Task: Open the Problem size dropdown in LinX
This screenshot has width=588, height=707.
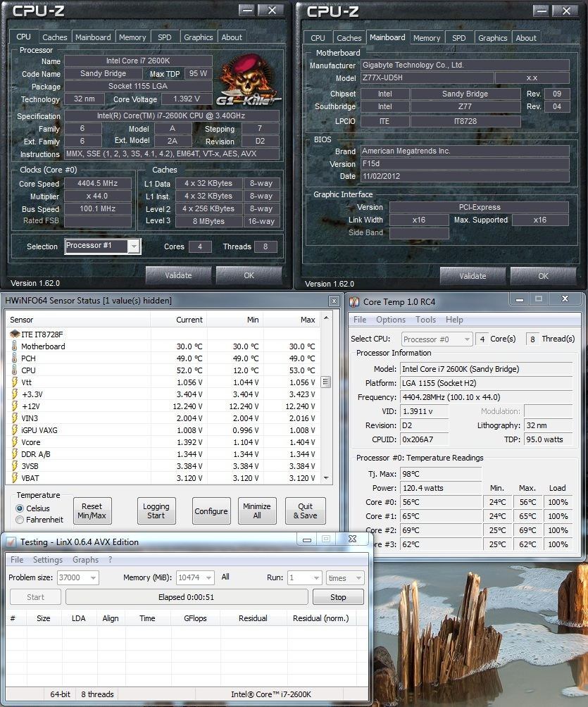Action: coord(93,577)
